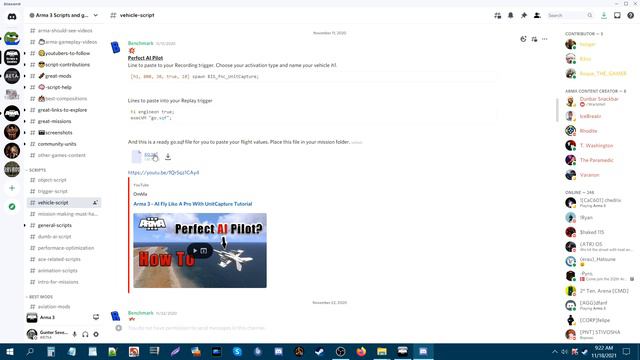The height and width of the screenshot is (360, 640).
Task: Open Arma 3 AI Fly Like A Pro title link
Action: click(193, 204)
